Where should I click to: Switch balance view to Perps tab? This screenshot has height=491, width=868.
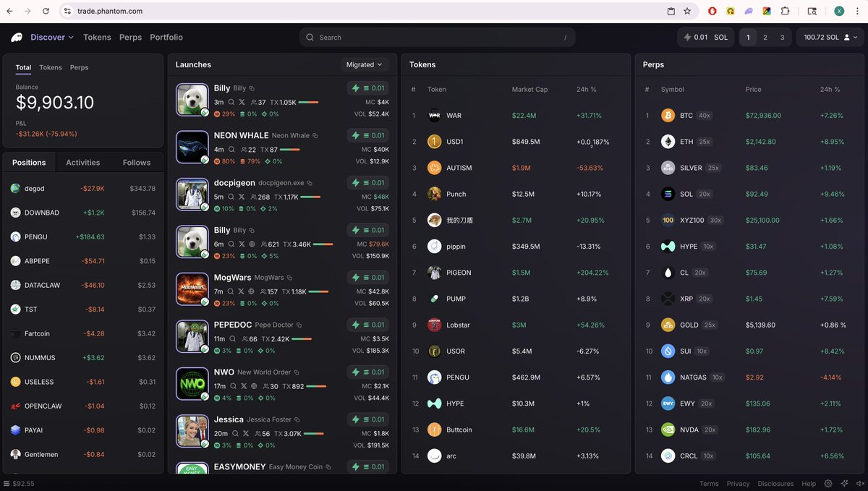click(x=79, y=67)
